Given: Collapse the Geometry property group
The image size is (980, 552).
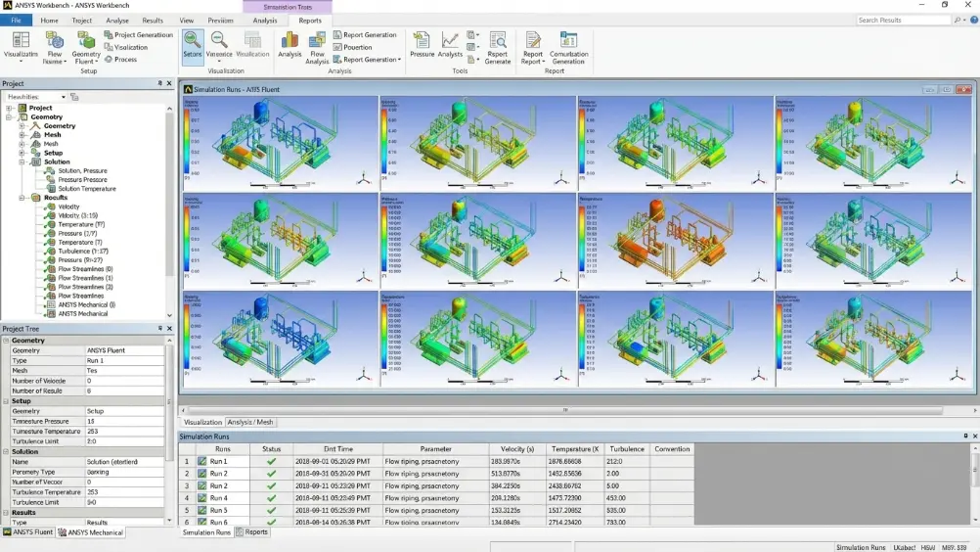Looking at the screenshot, I should 6,341.
